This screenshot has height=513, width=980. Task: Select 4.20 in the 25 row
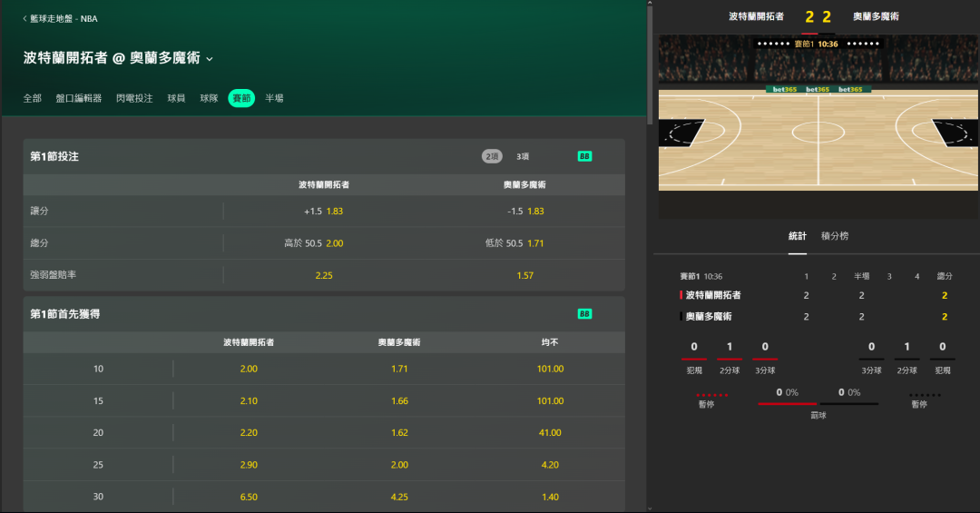point(550,465)
